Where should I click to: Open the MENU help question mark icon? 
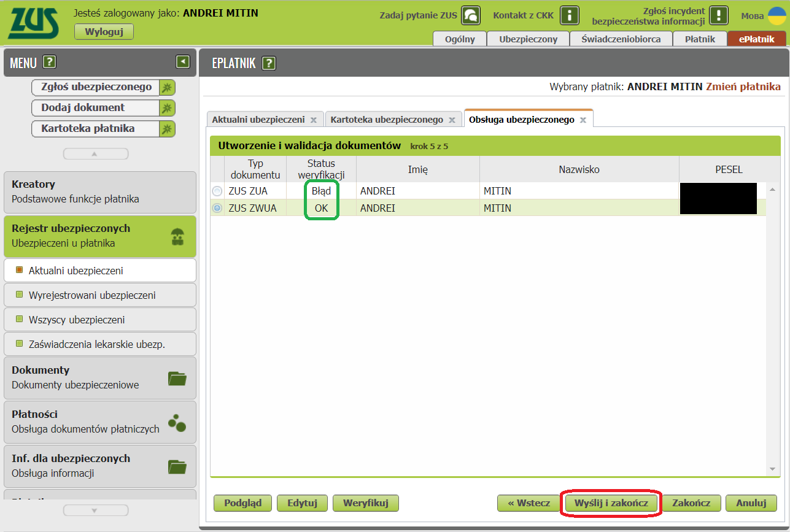click(50, 62)
